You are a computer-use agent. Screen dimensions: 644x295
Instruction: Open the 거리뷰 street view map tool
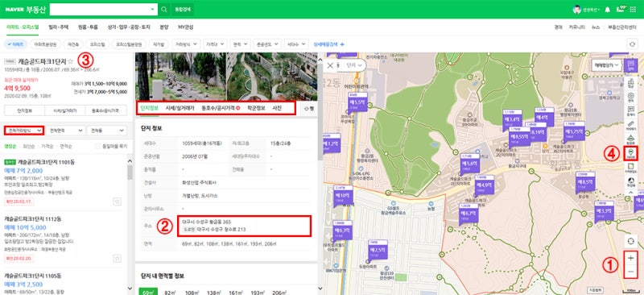(630, 153)
